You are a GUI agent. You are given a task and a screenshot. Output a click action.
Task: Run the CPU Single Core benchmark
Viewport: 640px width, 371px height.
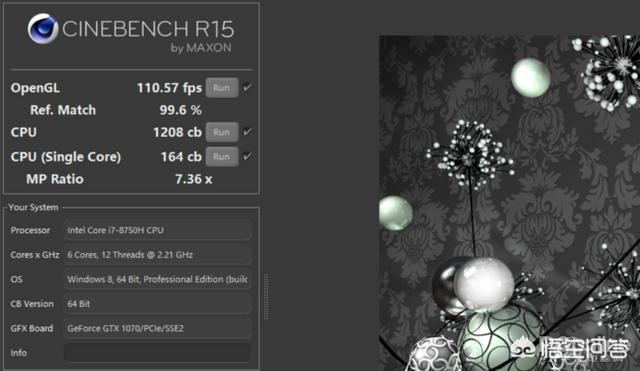click(222, 157)
